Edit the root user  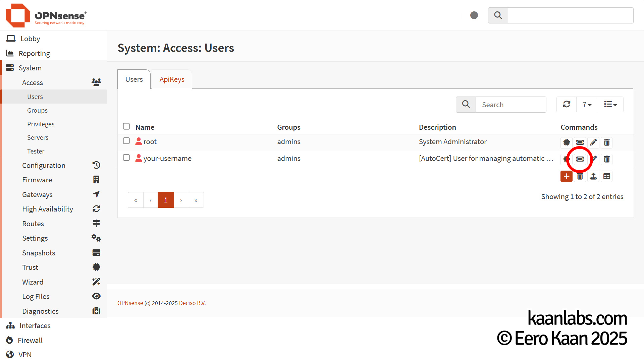pyautogui.click(x=593, y=142)
